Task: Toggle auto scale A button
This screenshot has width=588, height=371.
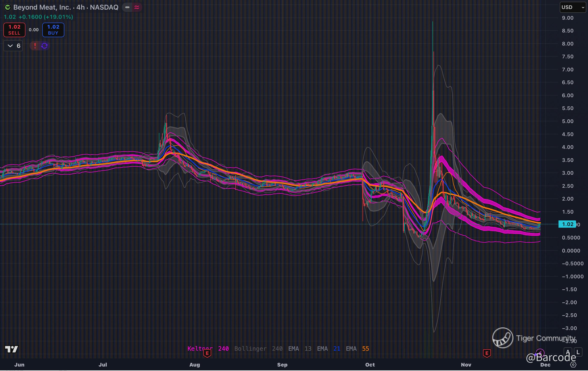Action: pyautogui.click(x=568, y=352)
